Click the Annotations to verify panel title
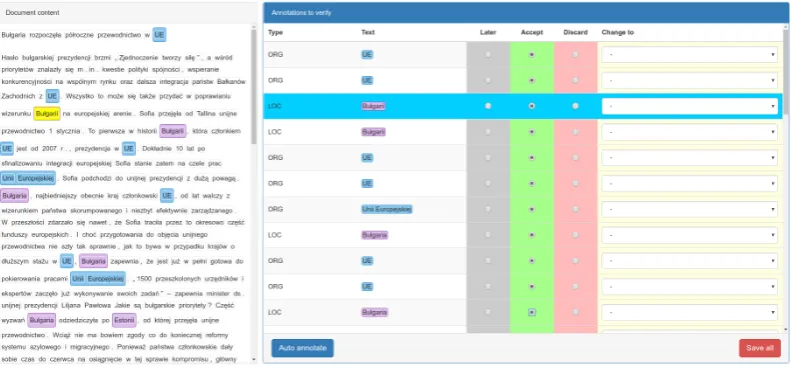Viewport: 791px width, 370px height. [x=301, y=13]
